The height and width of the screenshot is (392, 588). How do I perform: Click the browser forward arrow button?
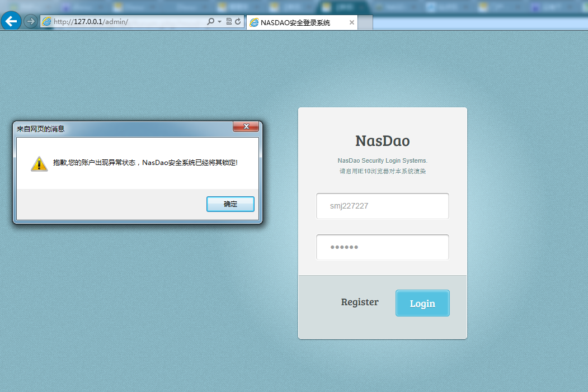pos(31,21)
